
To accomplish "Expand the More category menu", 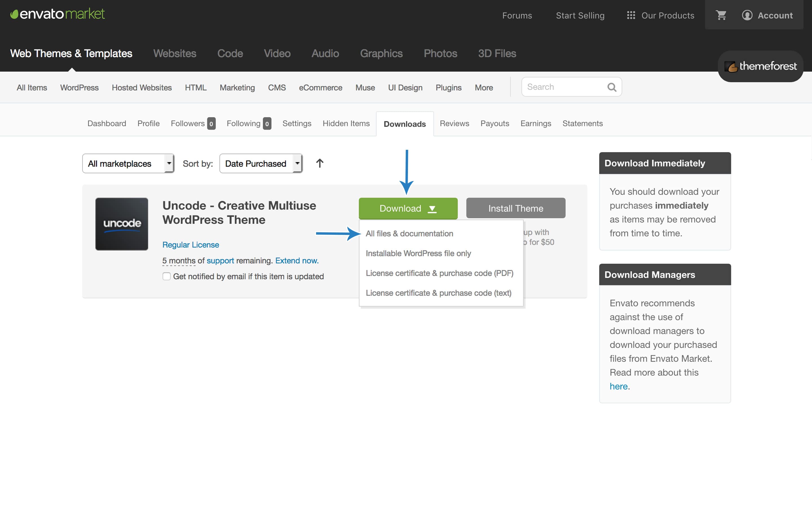I will tap(484, 88).
